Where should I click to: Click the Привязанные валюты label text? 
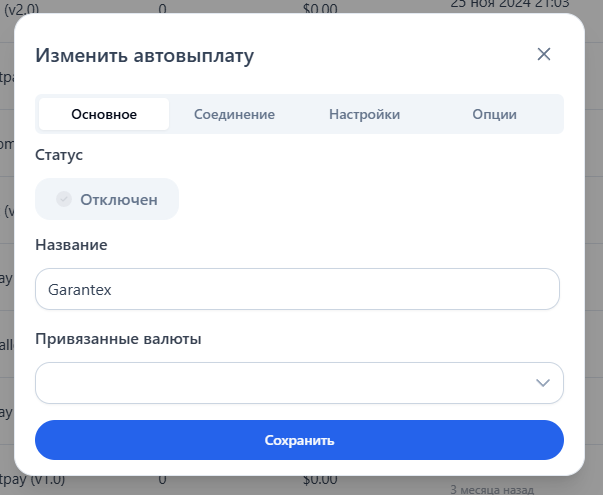118,339
